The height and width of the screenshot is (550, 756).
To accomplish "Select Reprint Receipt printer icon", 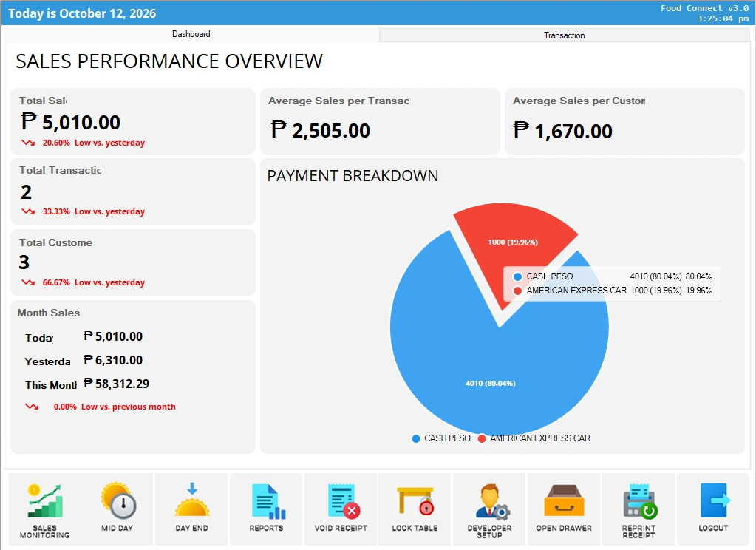I will tap(638, 501).
